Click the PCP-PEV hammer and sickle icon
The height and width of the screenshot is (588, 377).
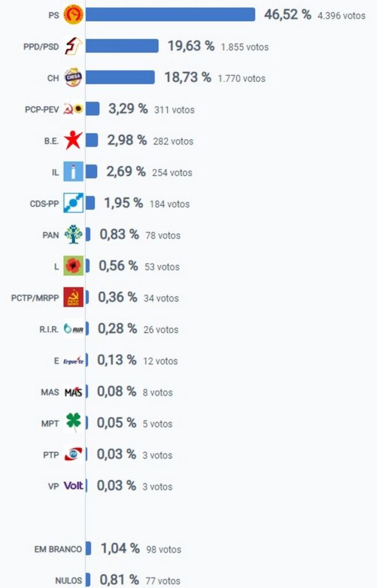point(68,109)
